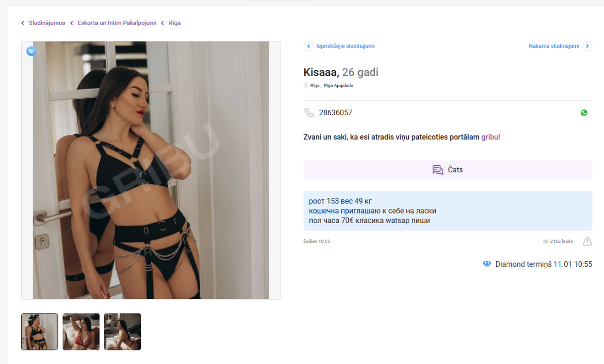
Task: Click the eye views icon
Action: click(545, 242)
